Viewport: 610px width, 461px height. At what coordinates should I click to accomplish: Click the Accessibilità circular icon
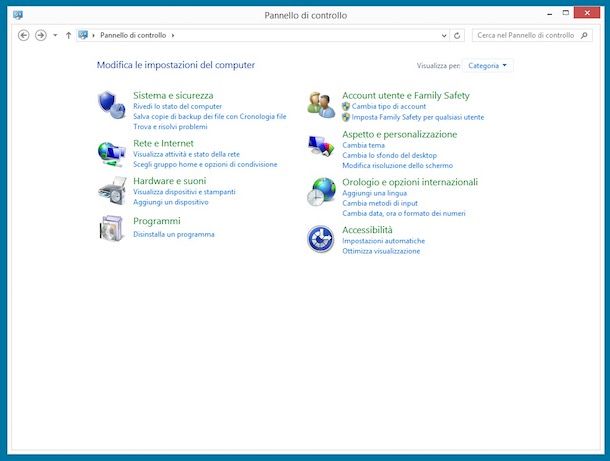click(x=321, y=239)
